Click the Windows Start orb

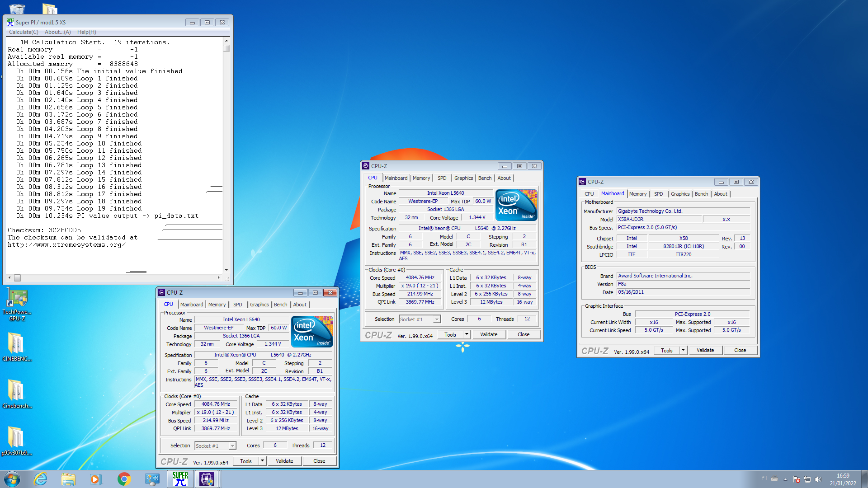point(12,479)
